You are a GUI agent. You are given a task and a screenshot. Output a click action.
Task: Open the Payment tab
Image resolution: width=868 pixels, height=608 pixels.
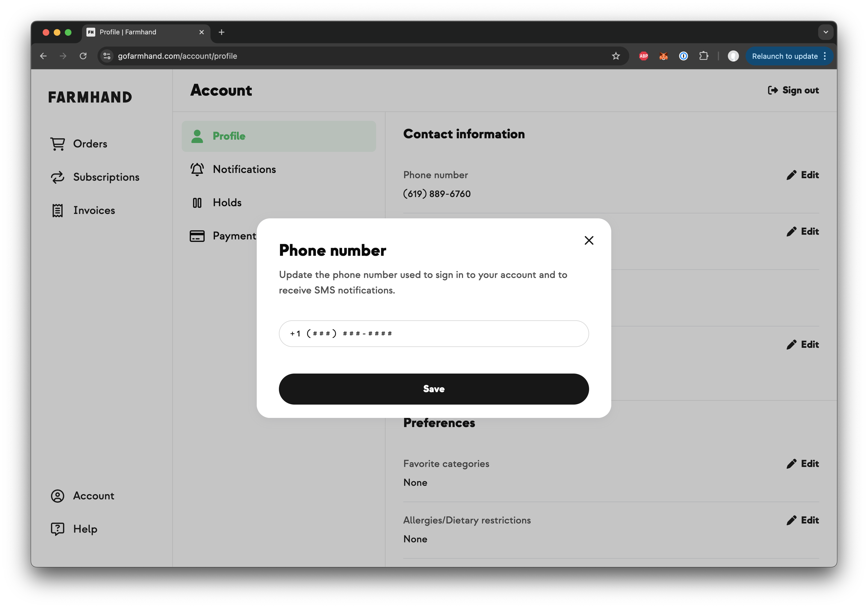223,236
